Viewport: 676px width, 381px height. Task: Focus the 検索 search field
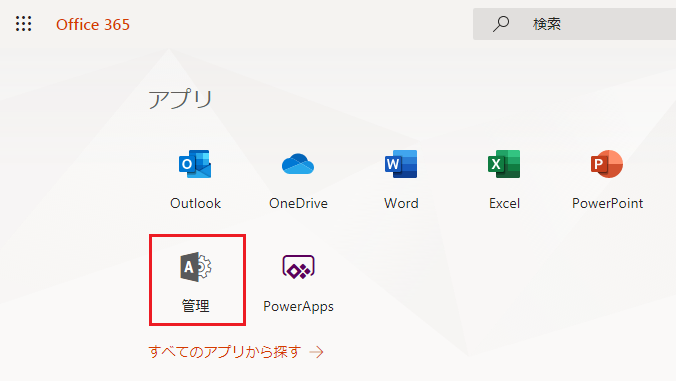[574, 24]
